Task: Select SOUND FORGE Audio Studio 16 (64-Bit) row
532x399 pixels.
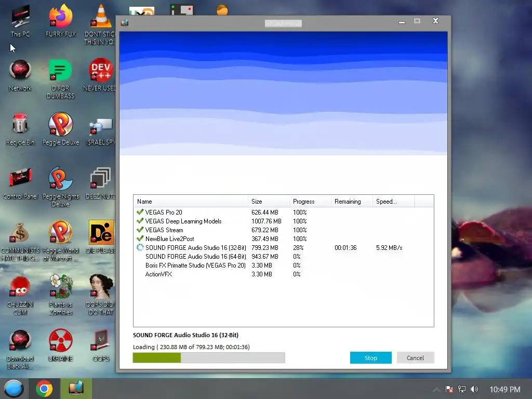Action: pyautogui.click(x=283, y=257)
